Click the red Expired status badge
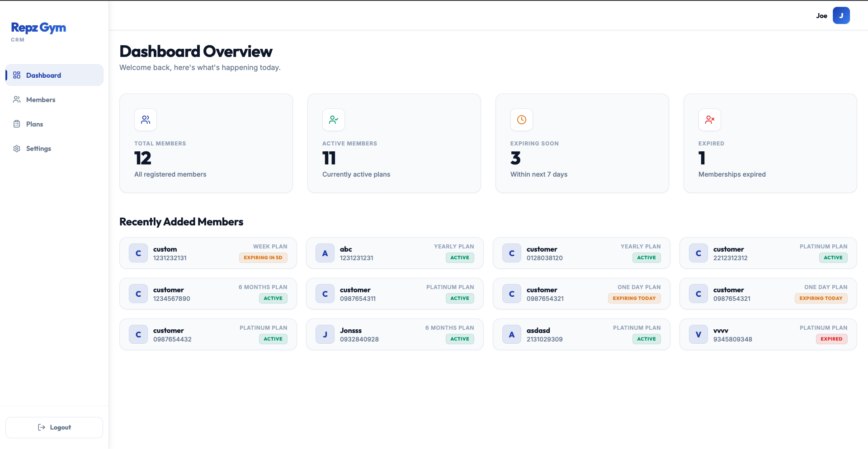The width and height of the screenshot is (868, 449). tap(831, 339)
